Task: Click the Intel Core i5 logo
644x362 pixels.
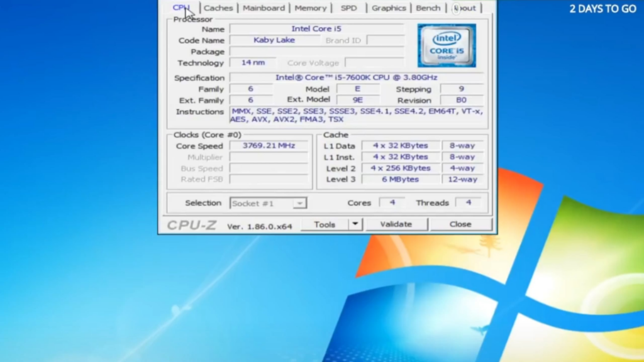Action: point(447,45)
